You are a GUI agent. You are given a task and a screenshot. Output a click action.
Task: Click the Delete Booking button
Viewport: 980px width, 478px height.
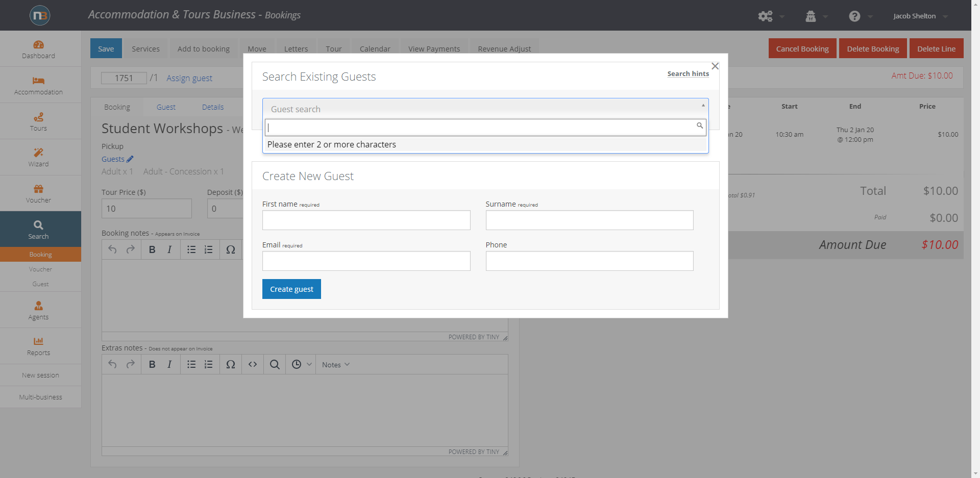[x=873, y=48]
